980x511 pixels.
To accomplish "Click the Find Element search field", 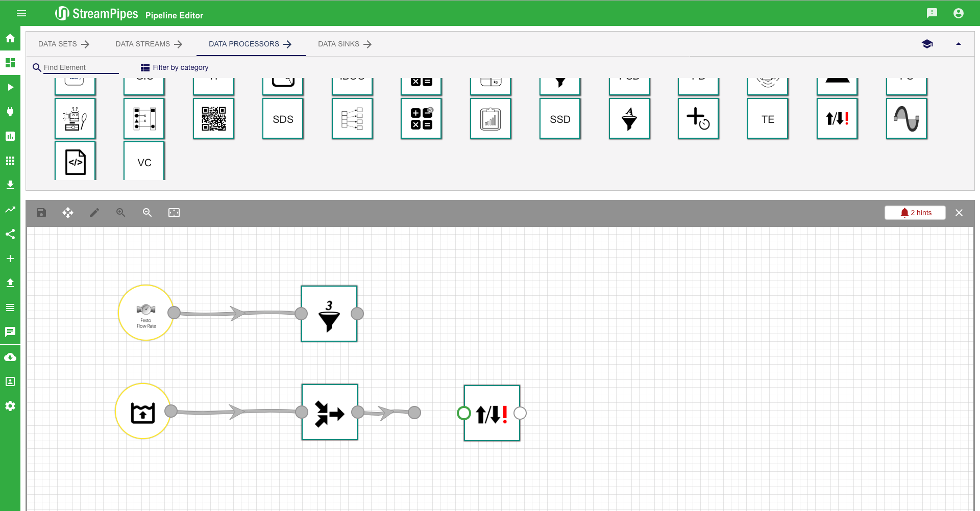I will click(81, 67).
